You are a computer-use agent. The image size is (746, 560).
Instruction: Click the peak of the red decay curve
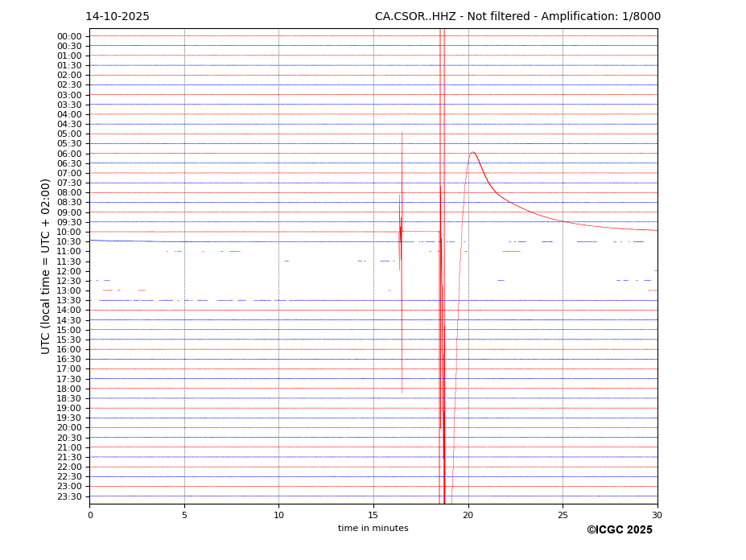(x=472, y=152)
